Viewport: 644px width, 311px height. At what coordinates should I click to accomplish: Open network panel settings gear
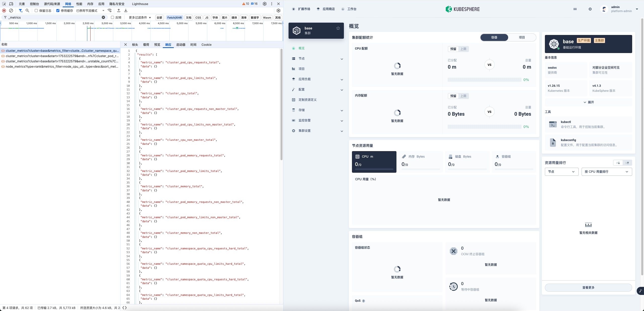pos(278,11)
